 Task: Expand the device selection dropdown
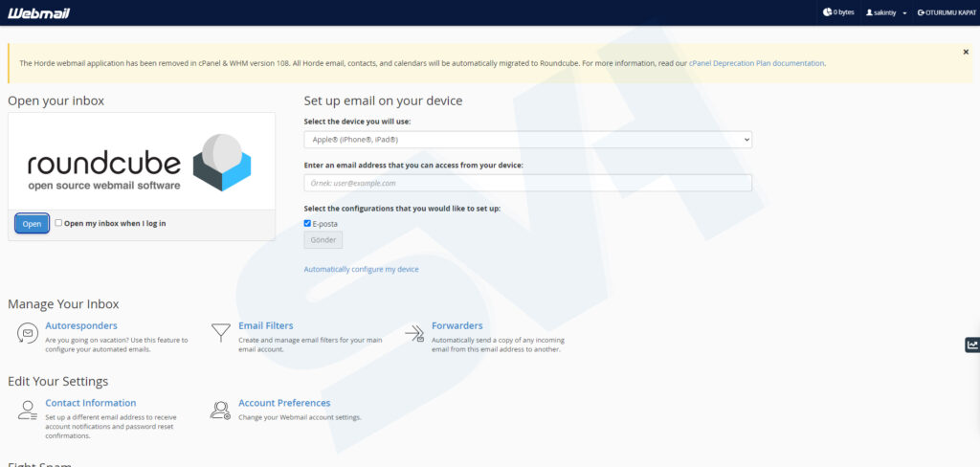pyautogui.click(x=527, y=140)
